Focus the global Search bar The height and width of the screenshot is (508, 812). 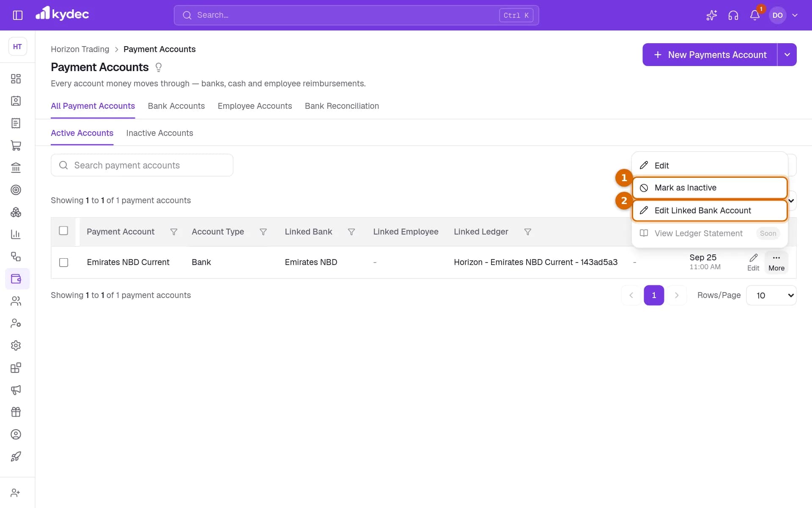pos(356,15)
